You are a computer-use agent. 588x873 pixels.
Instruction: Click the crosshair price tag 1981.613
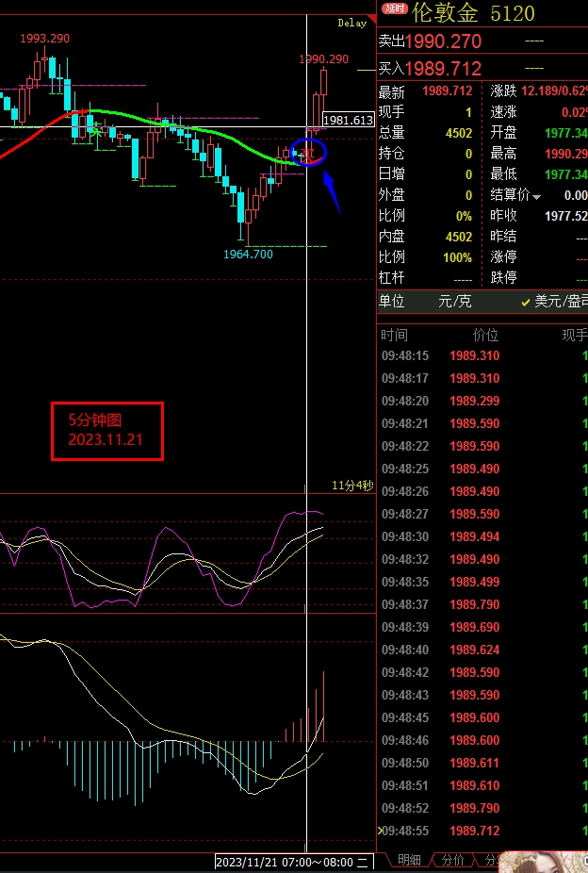click(349, 120)
